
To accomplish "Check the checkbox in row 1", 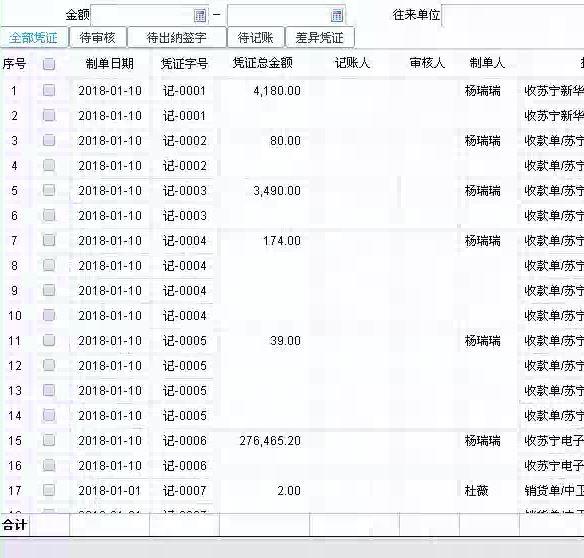I will (x=49, y=90).
